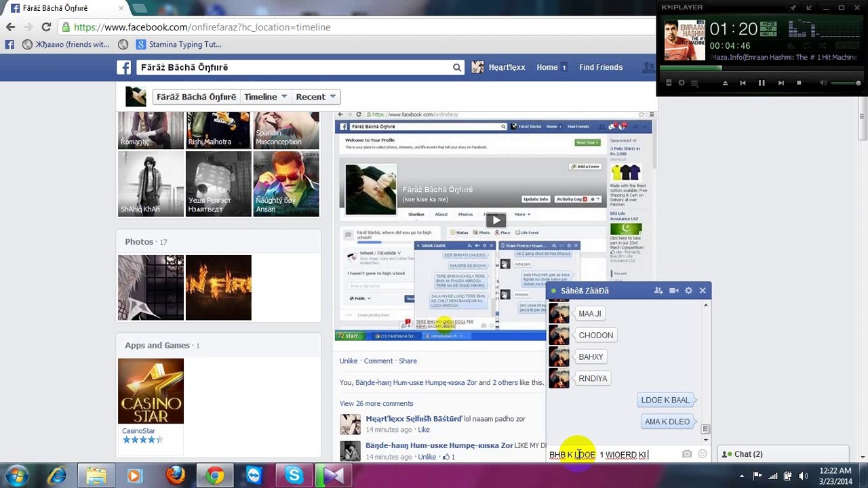Reload the Facebook page
This screenshot has width=868, height=488.
tap(46, 27)
